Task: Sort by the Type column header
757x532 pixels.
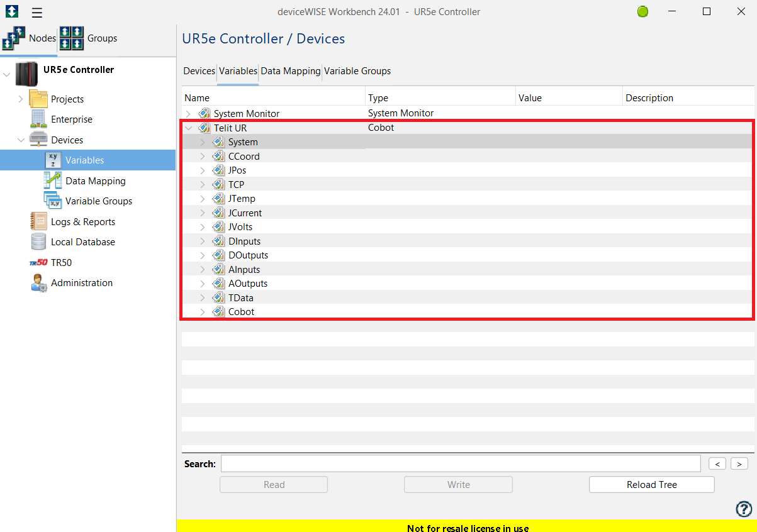Action: pyautogui.click(x=440, y=98)
